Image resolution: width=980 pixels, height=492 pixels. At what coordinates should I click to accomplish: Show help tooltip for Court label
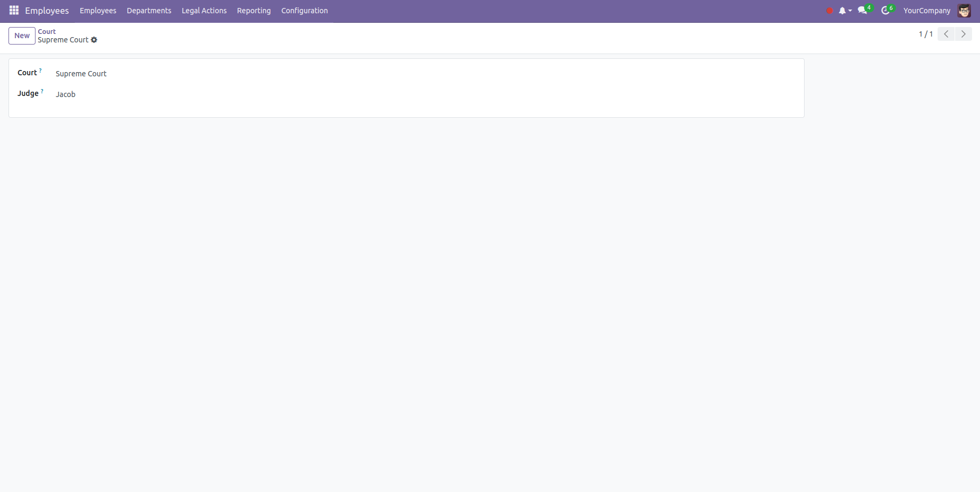(x=40, y=71)
